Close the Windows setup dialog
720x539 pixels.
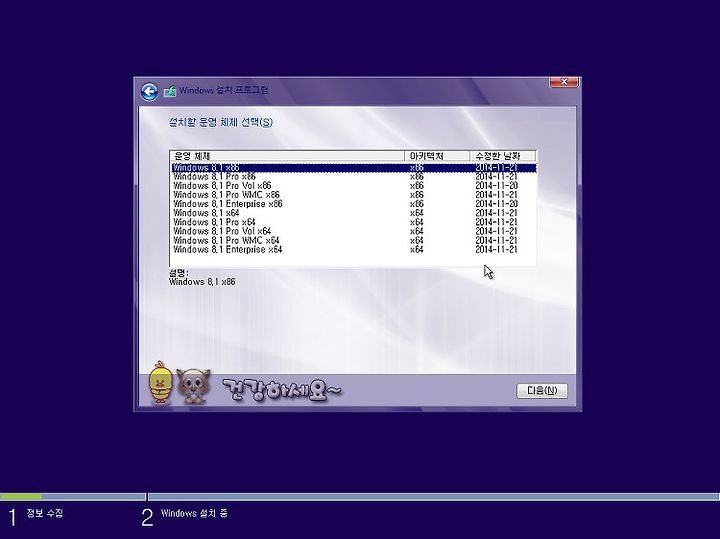pos(564,82)
